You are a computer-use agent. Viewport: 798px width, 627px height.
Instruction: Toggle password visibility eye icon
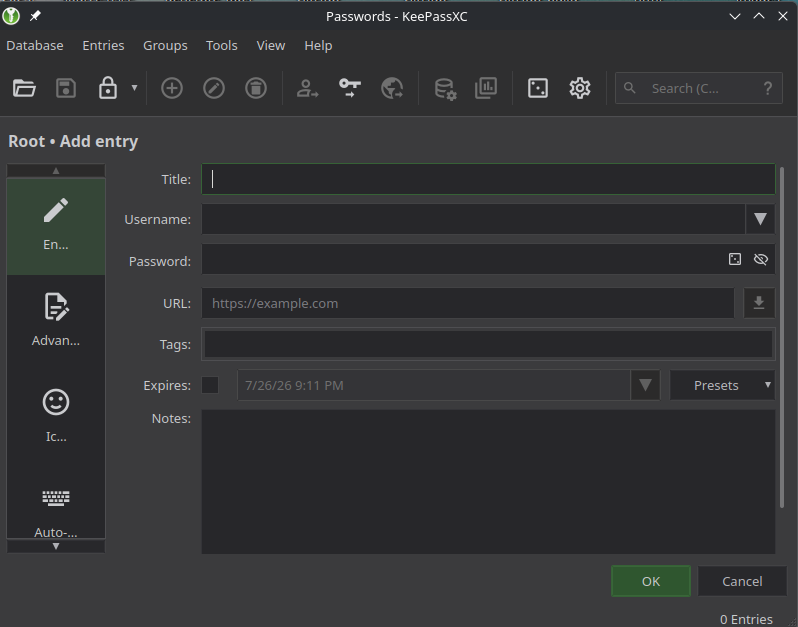pyautogui.click(x=761, y=260)
